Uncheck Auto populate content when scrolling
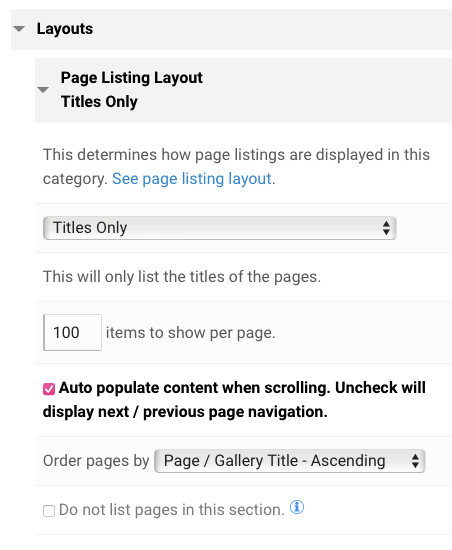Screen dimensions: 452x550 [49, 389]
